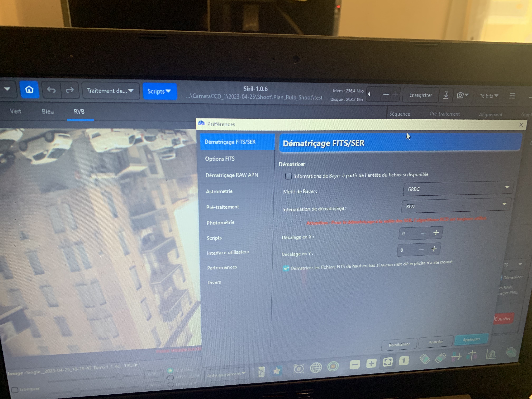Screen dimensions: 532x399
Task: Uncheck demosaic FITS top-to-bottom checkbox
Action: pos(286,268)
